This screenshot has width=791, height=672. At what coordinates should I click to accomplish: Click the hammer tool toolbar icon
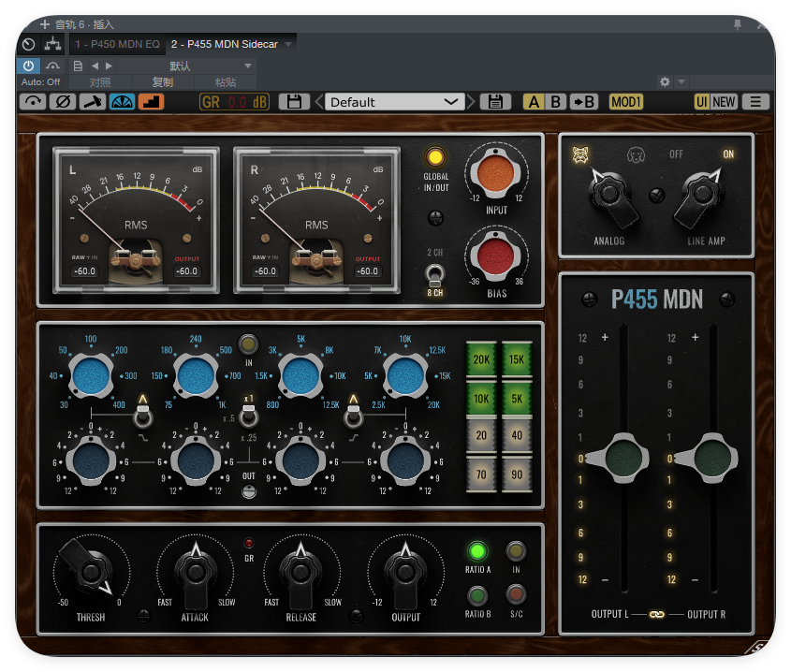pyautogui.click(x=93, y=102)
